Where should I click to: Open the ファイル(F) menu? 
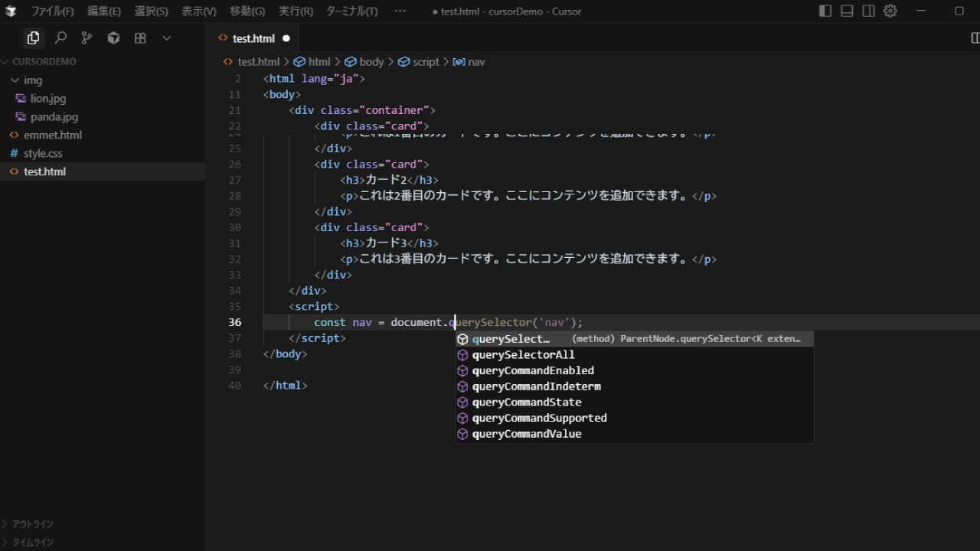point(52,11)
